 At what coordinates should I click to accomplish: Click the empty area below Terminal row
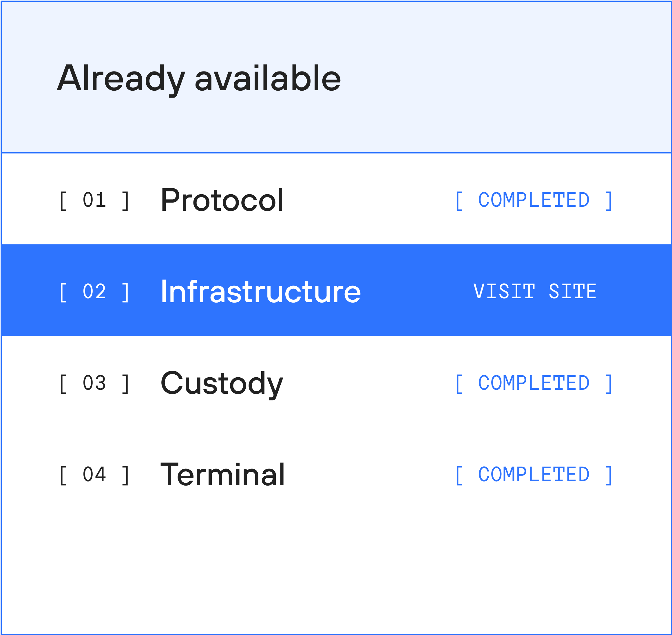pyautogui.click(x=335, y=569)
